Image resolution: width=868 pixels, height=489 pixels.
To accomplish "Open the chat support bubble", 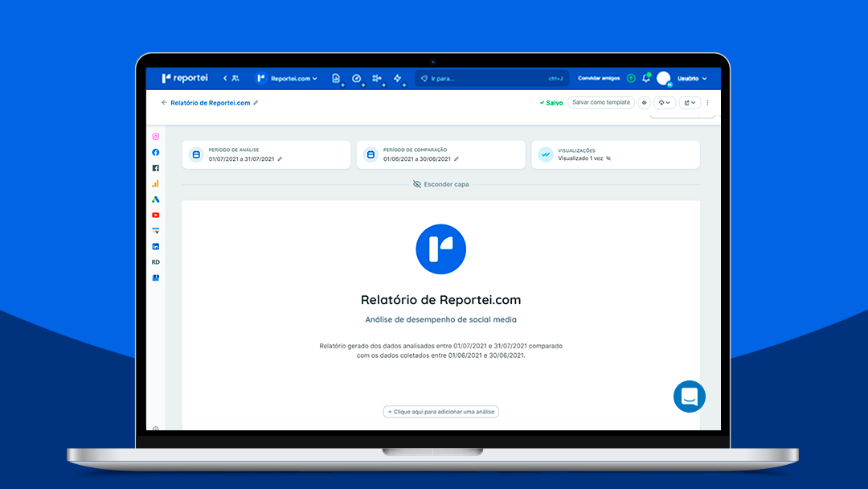I will click(x=690, y=397).
